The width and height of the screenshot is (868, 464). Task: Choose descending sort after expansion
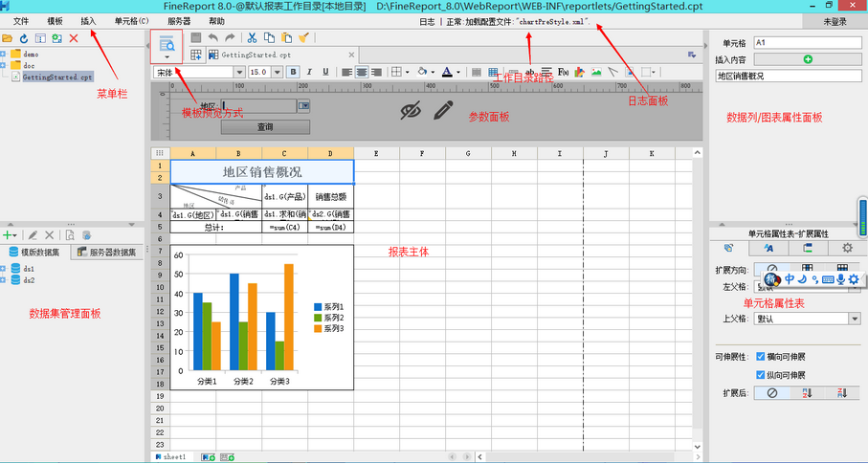(842, 393)
